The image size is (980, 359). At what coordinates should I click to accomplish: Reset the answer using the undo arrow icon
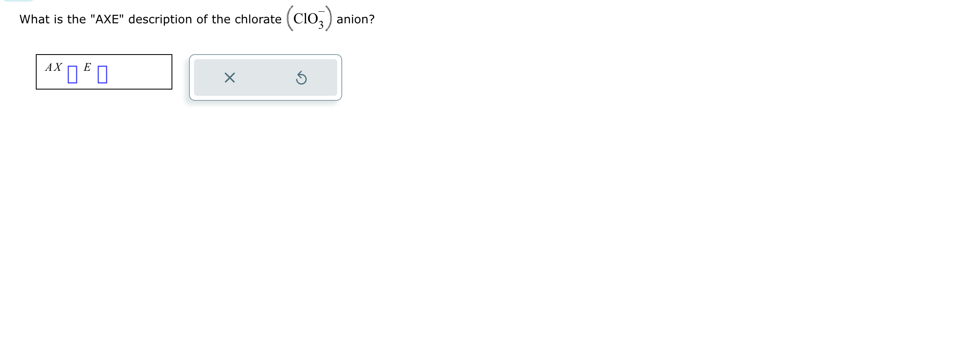click(x=301, y=77)
